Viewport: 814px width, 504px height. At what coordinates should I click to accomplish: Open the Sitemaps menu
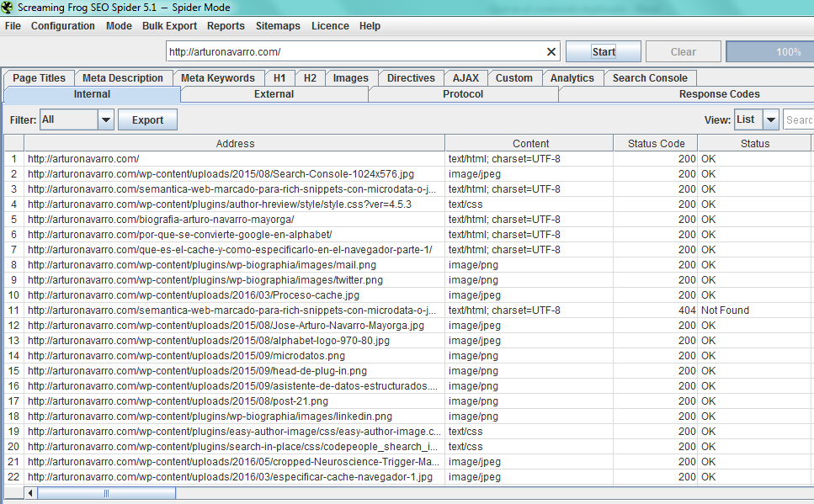coord(278,26)
